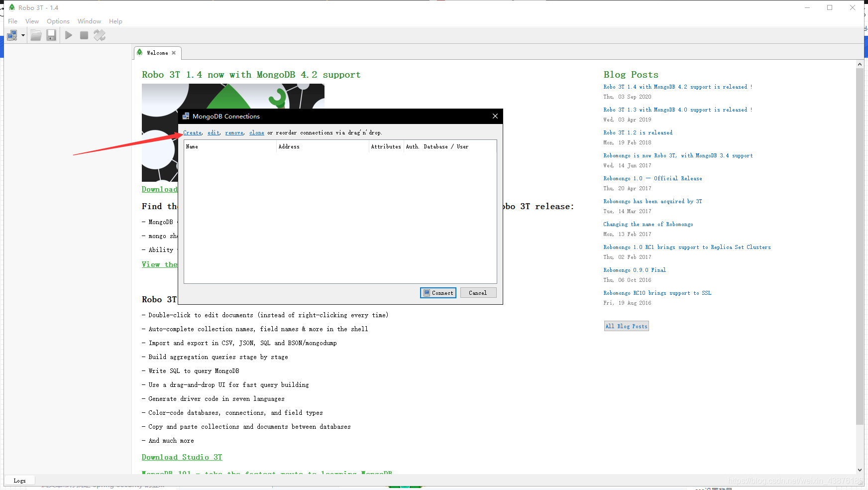
Task: Open Robomongo 1.0 RC1 Replica Set Clusters post
Action: pyautogui.click(x=687, y=247)
